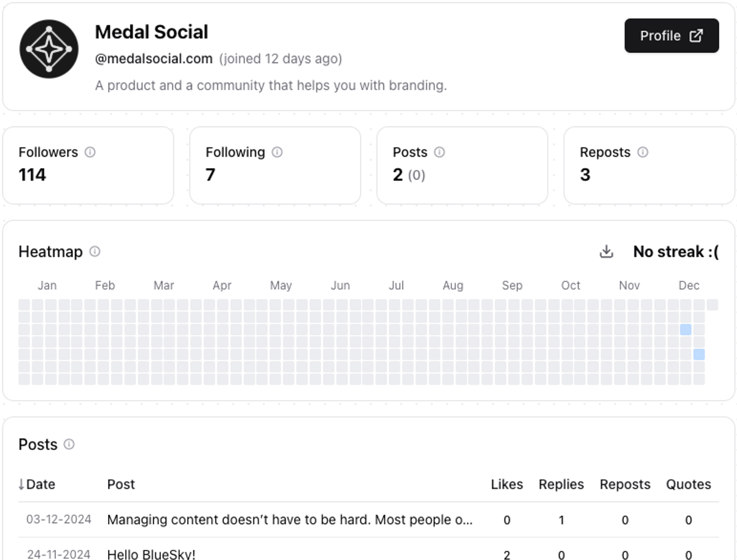The height and width of the screenshot is (560, 737).
Task: Sort table by Replies column header
Action: point(561,484)
